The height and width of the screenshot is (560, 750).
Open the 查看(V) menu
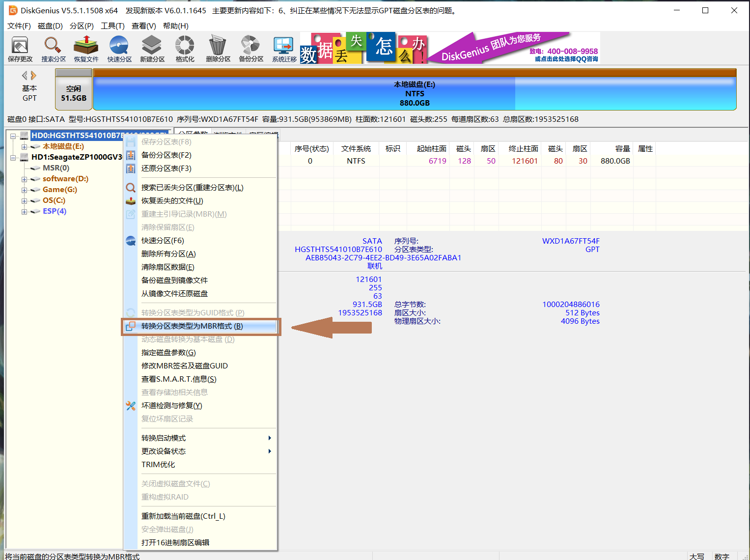(x=144, y=26)
